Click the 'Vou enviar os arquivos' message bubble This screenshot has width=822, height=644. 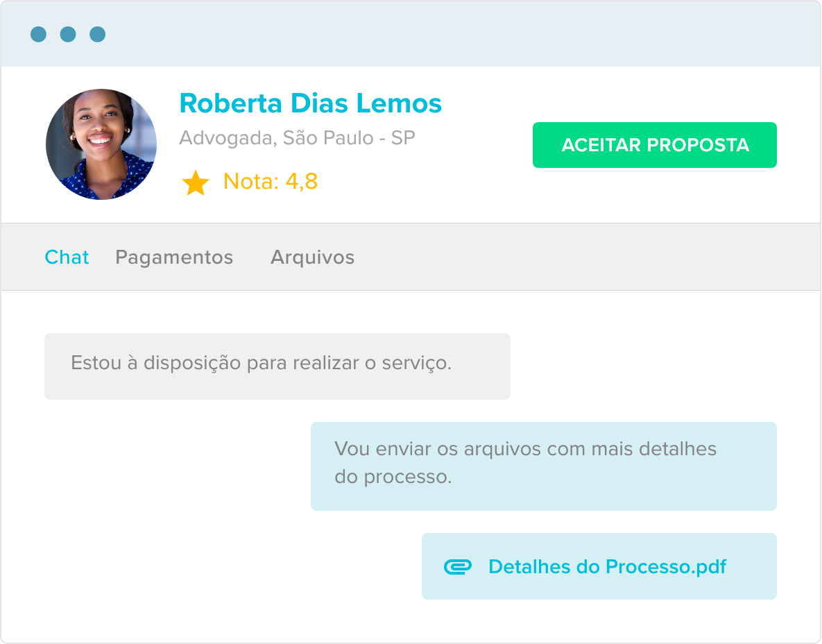(543, 466)
